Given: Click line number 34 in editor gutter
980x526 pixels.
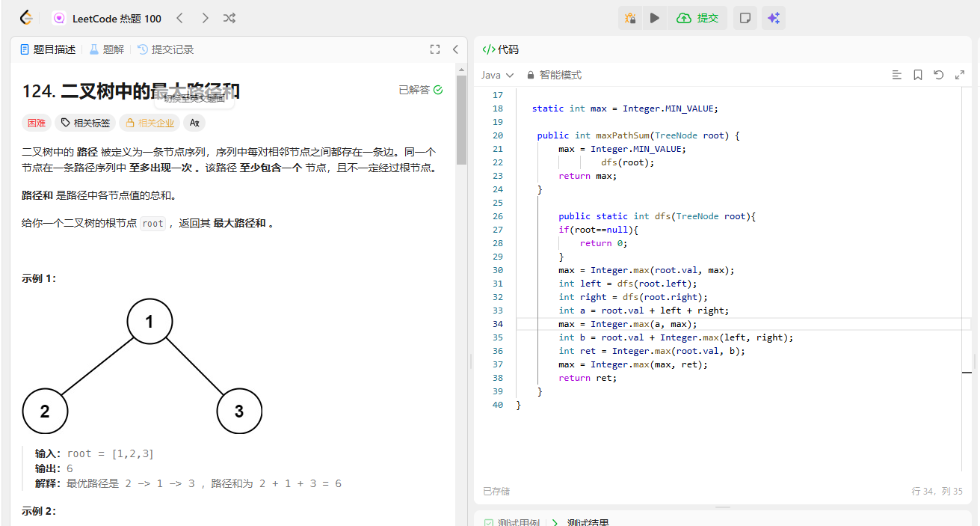Looking at the screenshot, I should pyautogui.click(x=498, y=324).
